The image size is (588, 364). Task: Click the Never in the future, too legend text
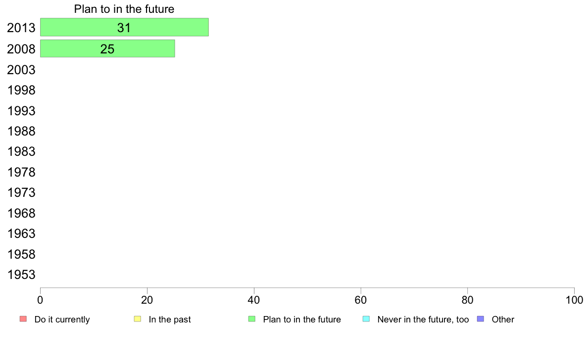coord(423,319)
